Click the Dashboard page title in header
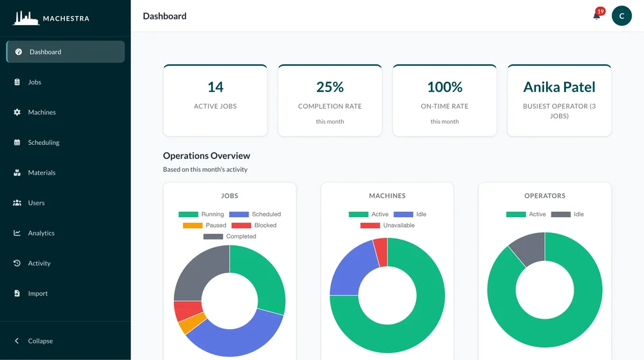This screenshot has height=360, width=644. click(165, 16)
